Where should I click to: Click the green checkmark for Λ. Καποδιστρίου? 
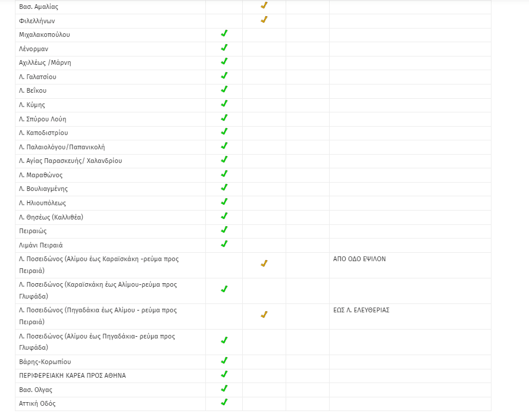pos(224,131)
